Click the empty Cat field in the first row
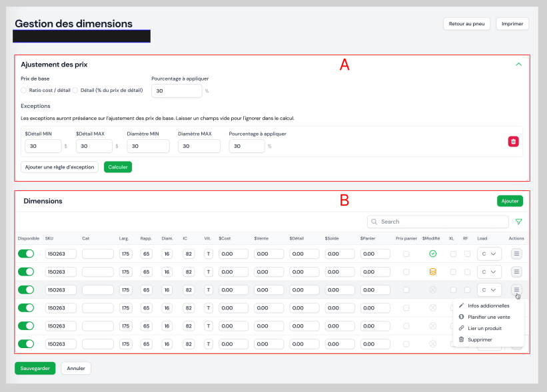This screenshot has height=392, width=547. (98, 254)
